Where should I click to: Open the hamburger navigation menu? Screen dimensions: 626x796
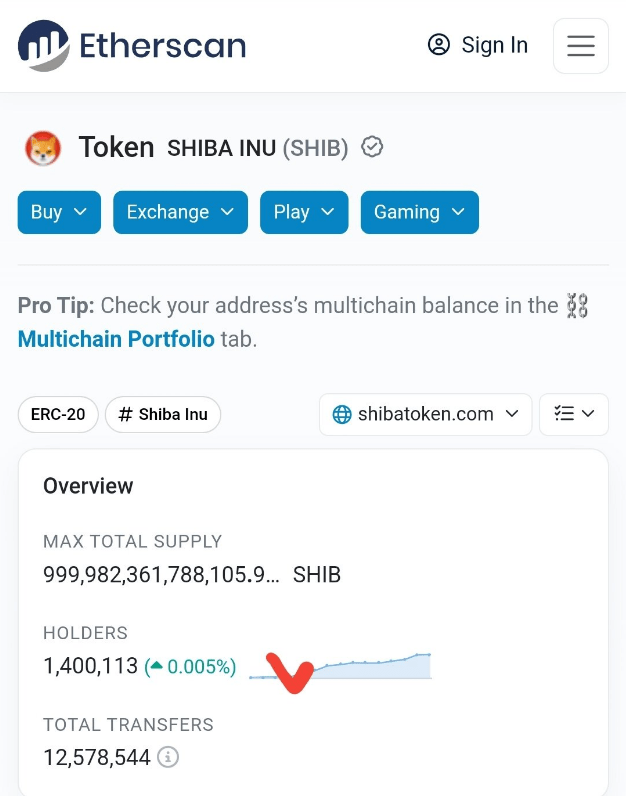581,46
